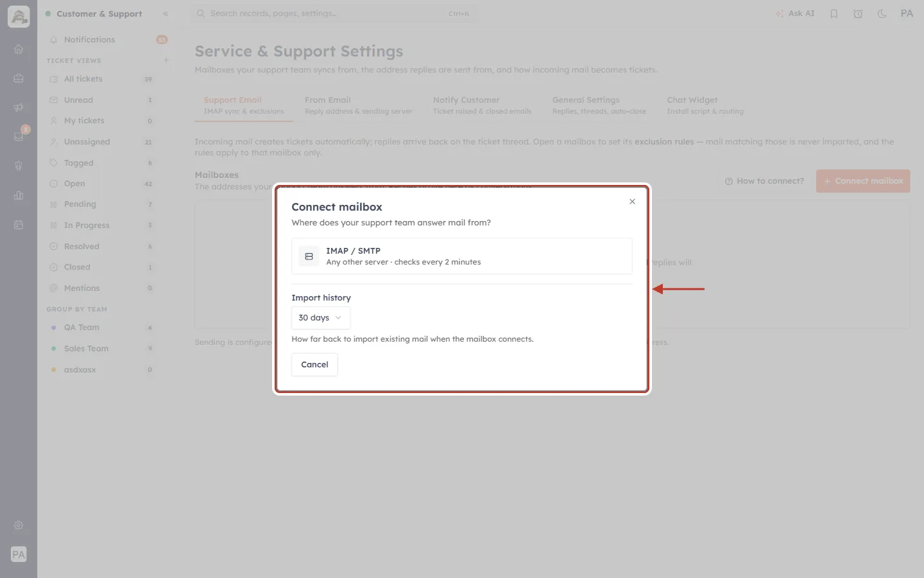The width and height of the screenshot is (924, 578).
Task: Switch to the From Email tab
Action: click(359, 105)
